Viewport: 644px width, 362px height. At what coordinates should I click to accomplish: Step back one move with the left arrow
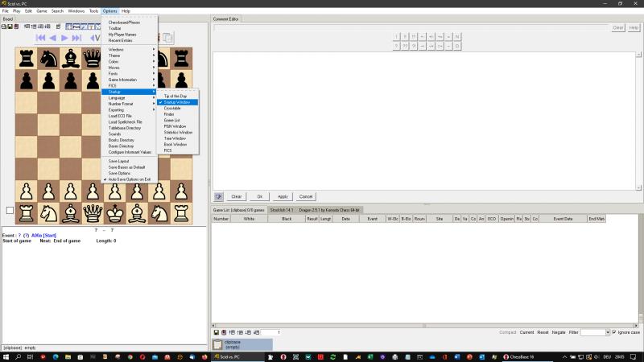[x=53, y=38]
